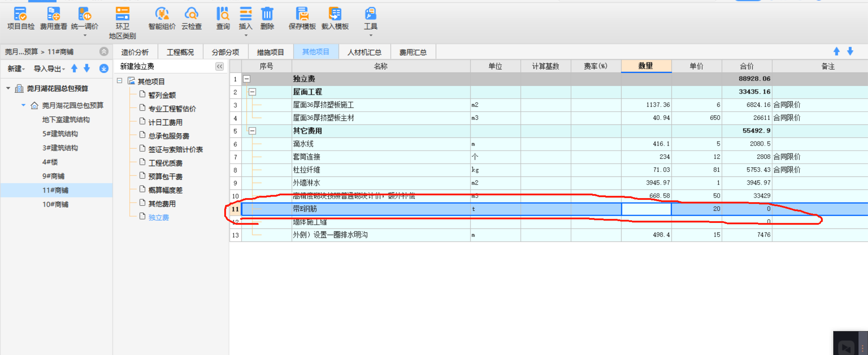Image resolution: width=868 pixels, height=355 pixels.
Task: Open 预算包干费 in the tree
Action: (165, 176)
